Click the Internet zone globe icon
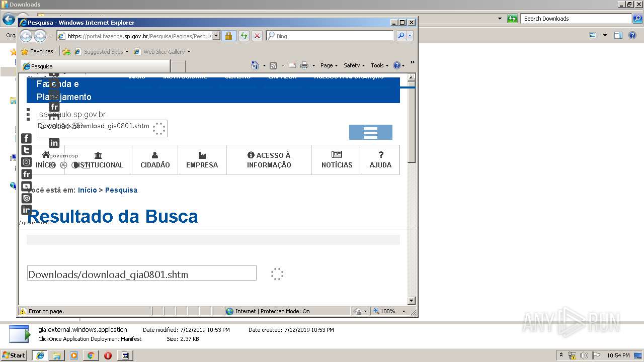Image resolution: width=644 pixels, height=362 pixels. pos(230,311)
